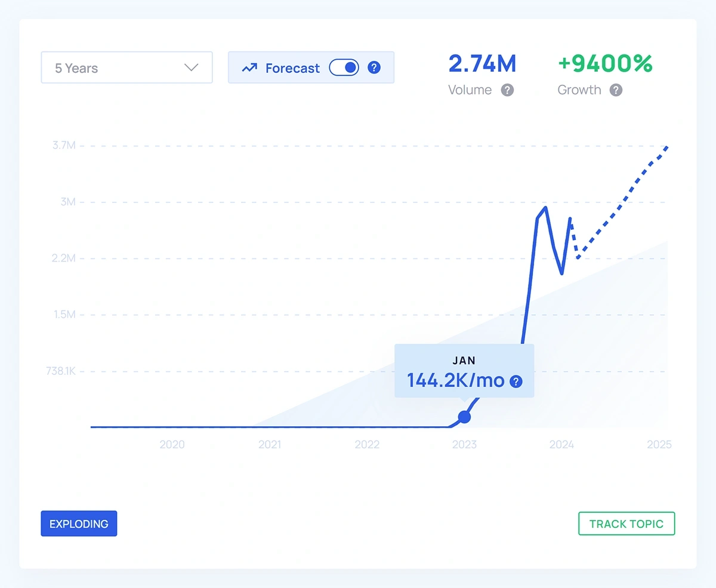The width and height of the screenshot is (716, 588).
Task: Select the 2023 axis label
Action: [x=464, y=444]
